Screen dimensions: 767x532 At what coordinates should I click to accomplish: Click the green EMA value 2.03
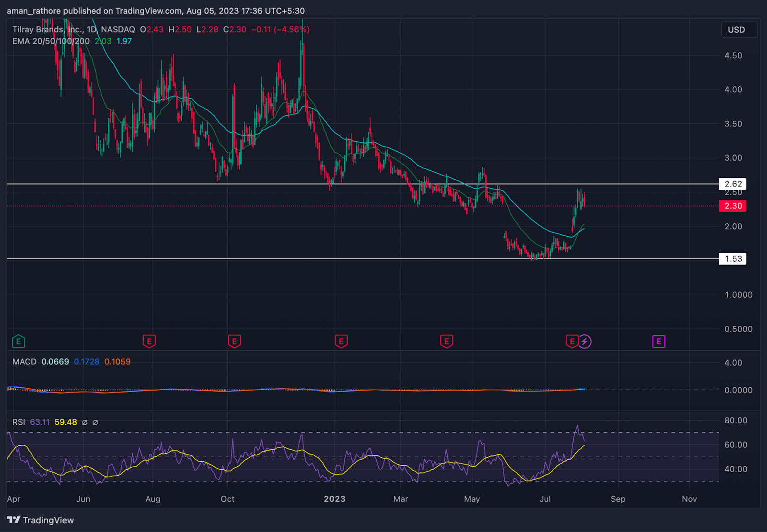coord(103,41)
